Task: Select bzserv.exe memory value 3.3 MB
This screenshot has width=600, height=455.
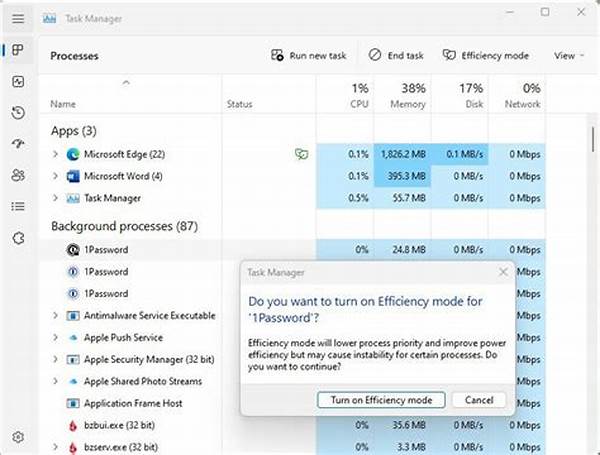Action: coord(412,447)
